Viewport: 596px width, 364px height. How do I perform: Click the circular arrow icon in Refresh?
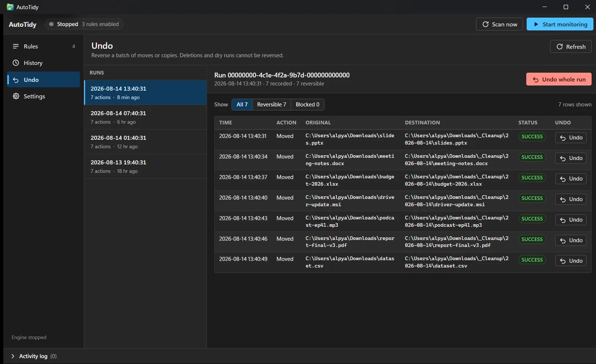[560, 47]
